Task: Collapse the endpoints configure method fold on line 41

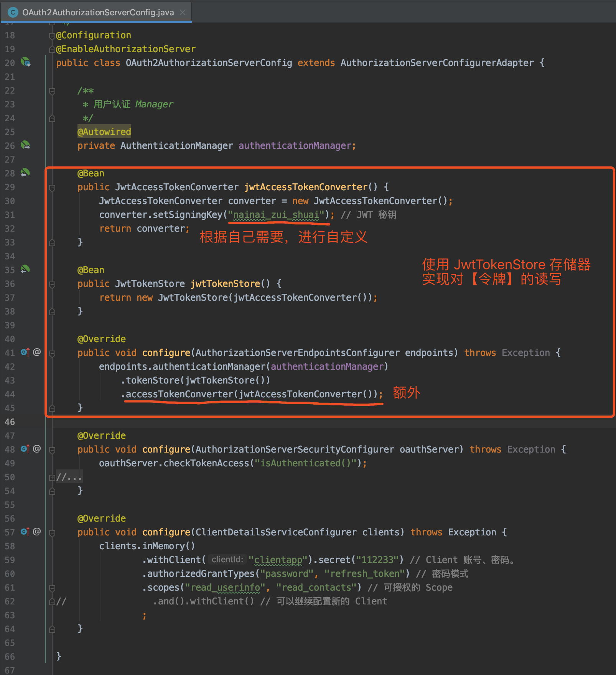Action: pyautogui.click(x=52, y=354)
